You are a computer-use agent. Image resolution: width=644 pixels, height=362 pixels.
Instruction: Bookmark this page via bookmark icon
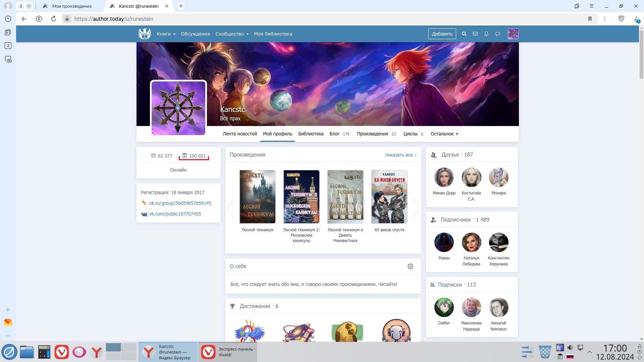(590, 19)
